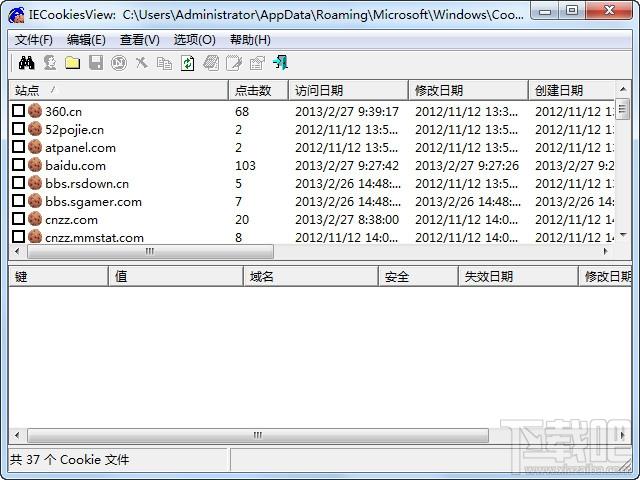This screenshot has width=640, height=480.
Task: Sort by the 点击数 column header
Action: [259, 90]
